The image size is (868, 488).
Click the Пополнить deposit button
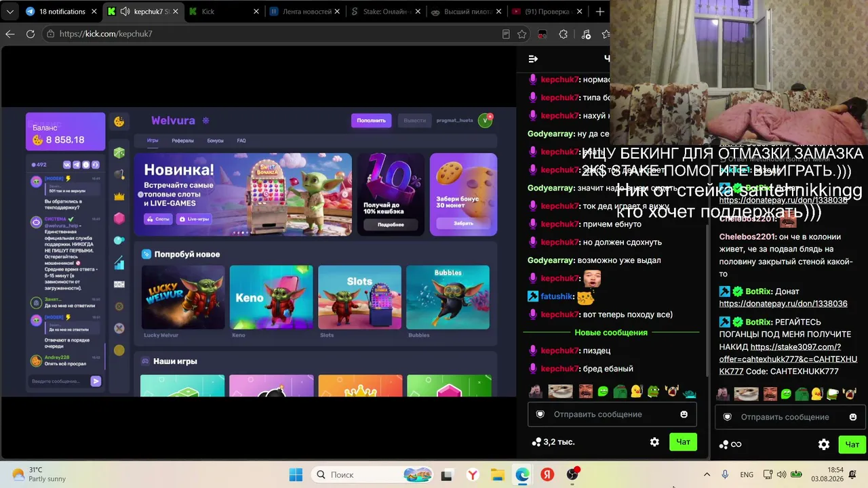click(371, 121)
